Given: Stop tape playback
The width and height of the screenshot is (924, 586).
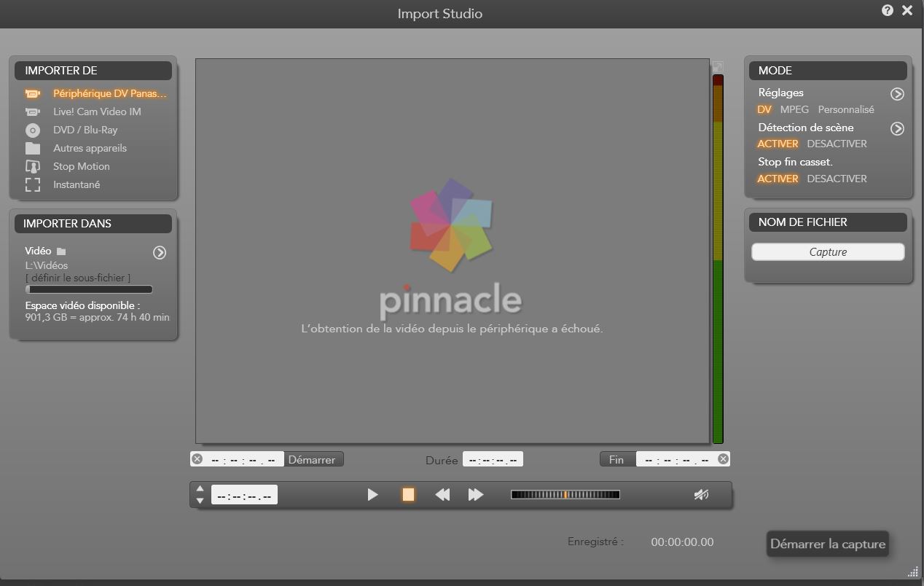Looking at the screenshot, I should tap(408, 495).
